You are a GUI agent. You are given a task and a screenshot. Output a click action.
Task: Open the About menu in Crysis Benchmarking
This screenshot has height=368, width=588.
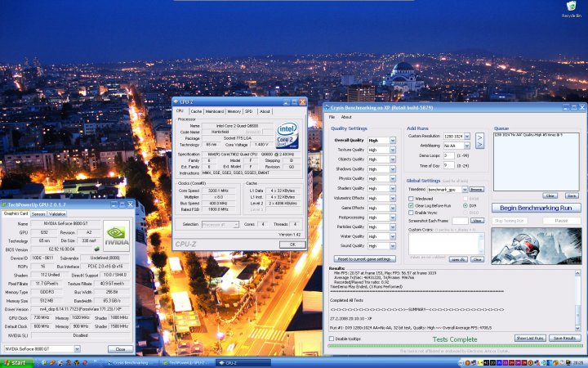click(x=346, y=117)
